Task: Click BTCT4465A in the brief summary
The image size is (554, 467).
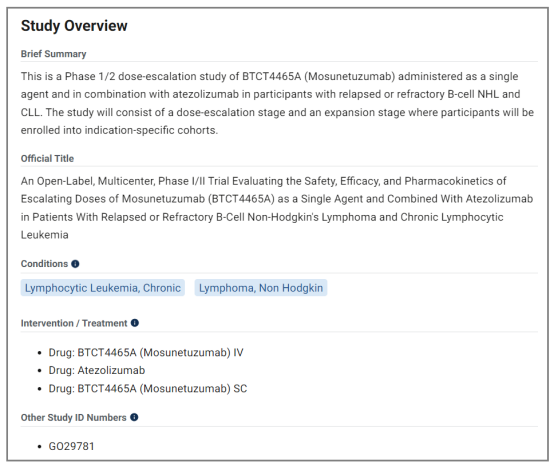Action: [271, 76]
